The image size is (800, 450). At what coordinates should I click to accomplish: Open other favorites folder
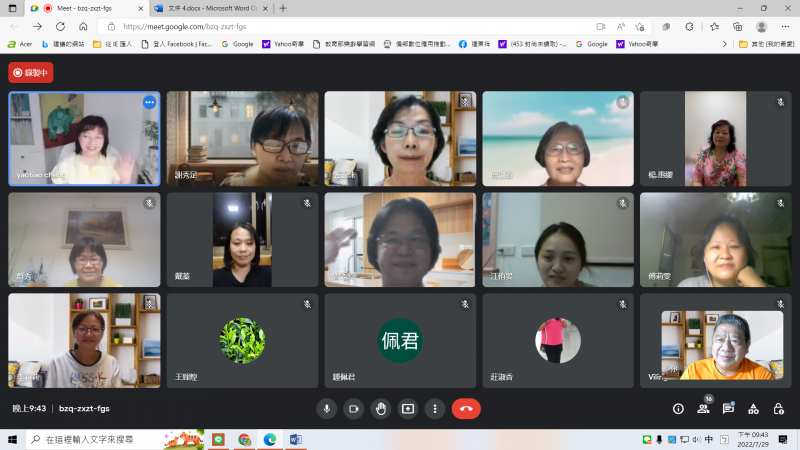766,44
